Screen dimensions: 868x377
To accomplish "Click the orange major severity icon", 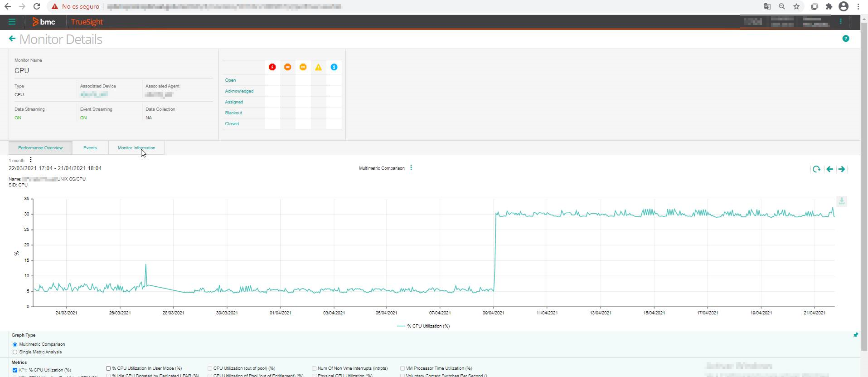I will (287, 67).
